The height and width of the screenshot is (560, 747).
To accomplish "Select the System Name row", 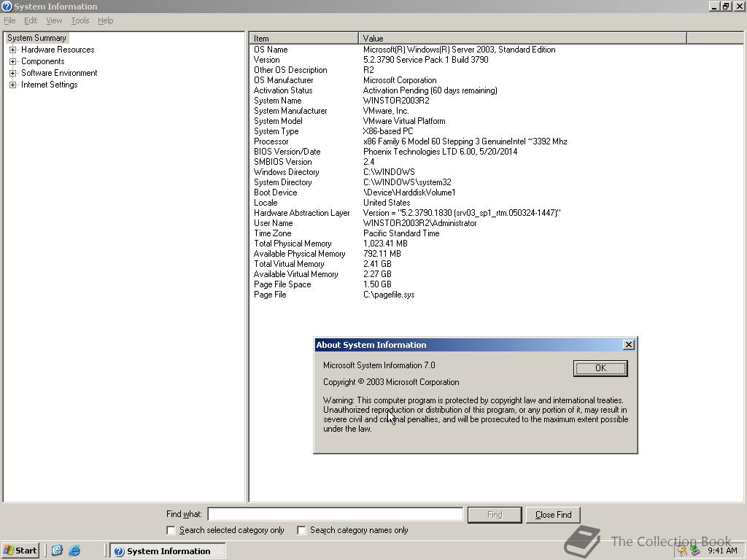I will pyautogui.click(x=468, y=101).
